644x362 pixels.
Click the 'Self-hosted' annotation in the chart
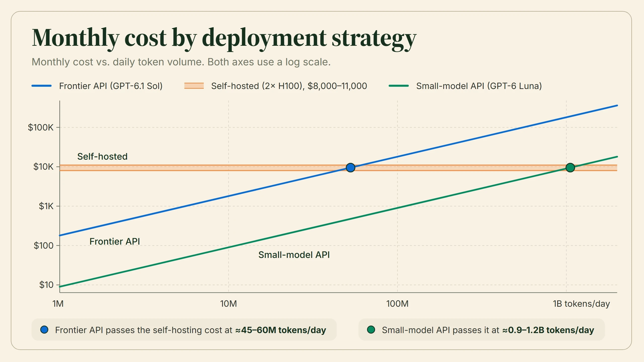pos(102,156)
